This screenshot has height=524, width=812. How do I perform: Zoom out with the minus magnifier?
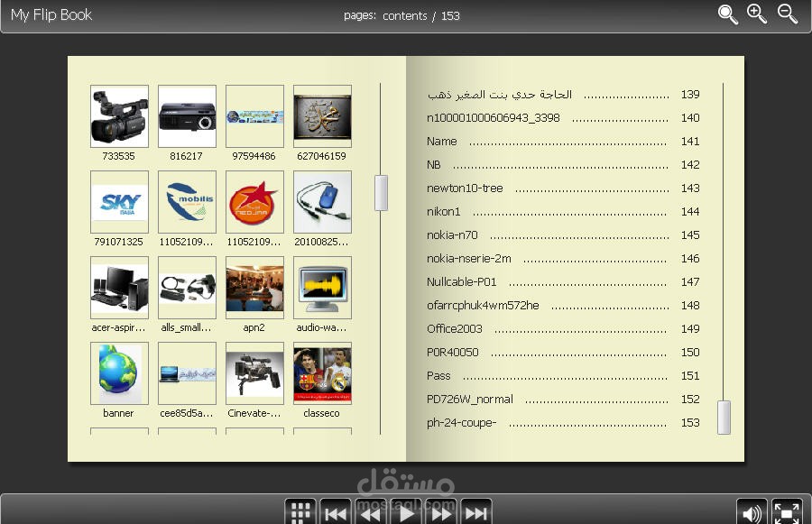click(787, 14)
